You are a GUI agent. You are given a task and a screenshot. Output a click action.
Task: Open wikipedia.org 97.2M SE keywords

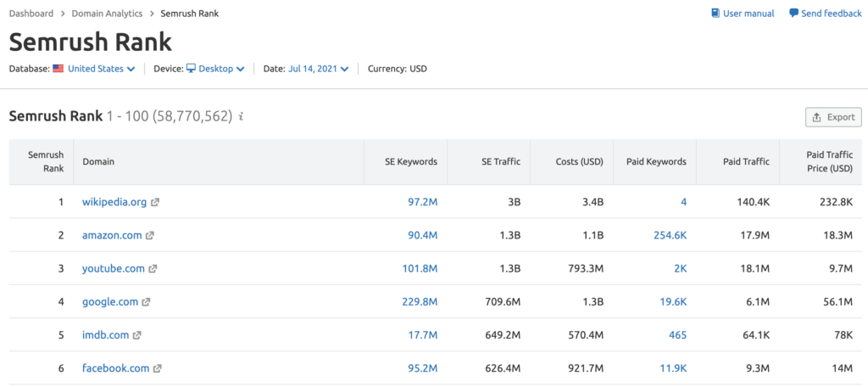coord(423,202)
